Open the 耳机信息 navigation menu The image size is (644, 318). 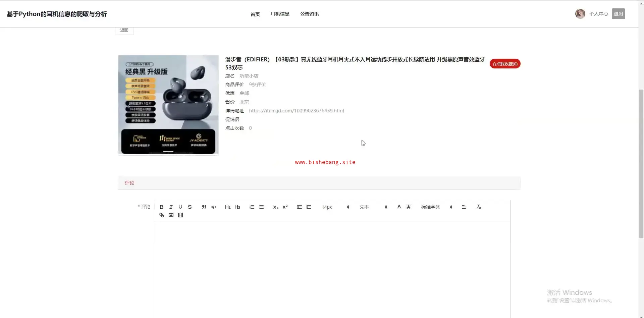click(x=280, y=14)
